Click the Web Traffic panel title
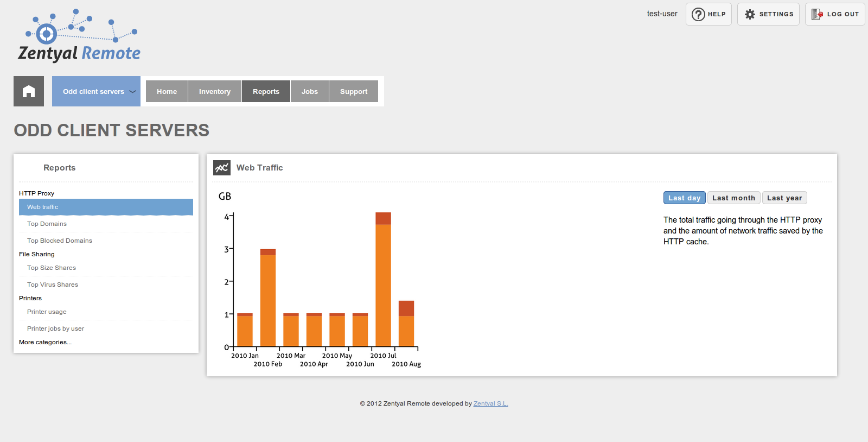The image size is (868, 442). pyautogui.click(x=260, y=168)
